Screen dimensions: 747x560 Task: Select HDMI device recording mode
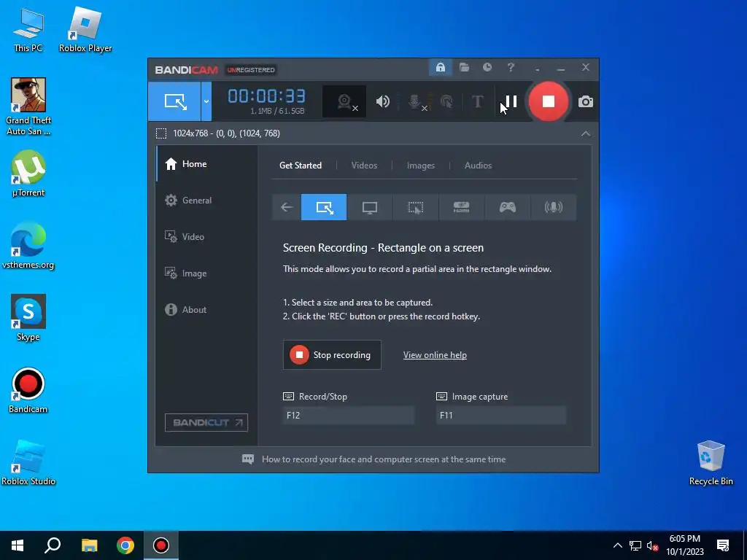click(461, 207)
